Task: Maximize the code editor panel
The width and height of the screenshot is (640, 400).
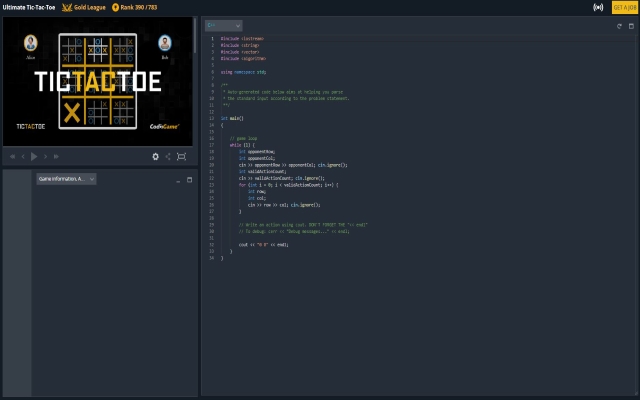Action: click(631, 26)
